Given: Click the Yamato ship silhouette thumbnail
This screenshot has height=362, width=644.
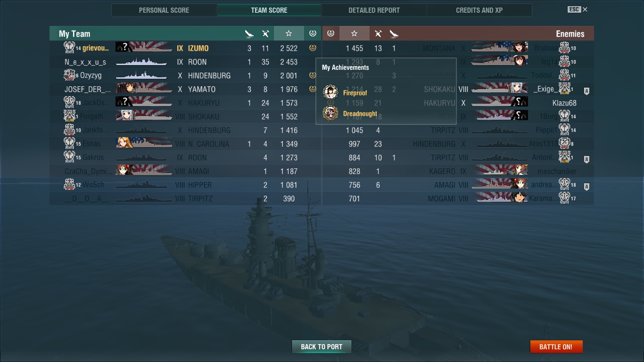Looking at the screenshot, I should (x=144, y=89).
